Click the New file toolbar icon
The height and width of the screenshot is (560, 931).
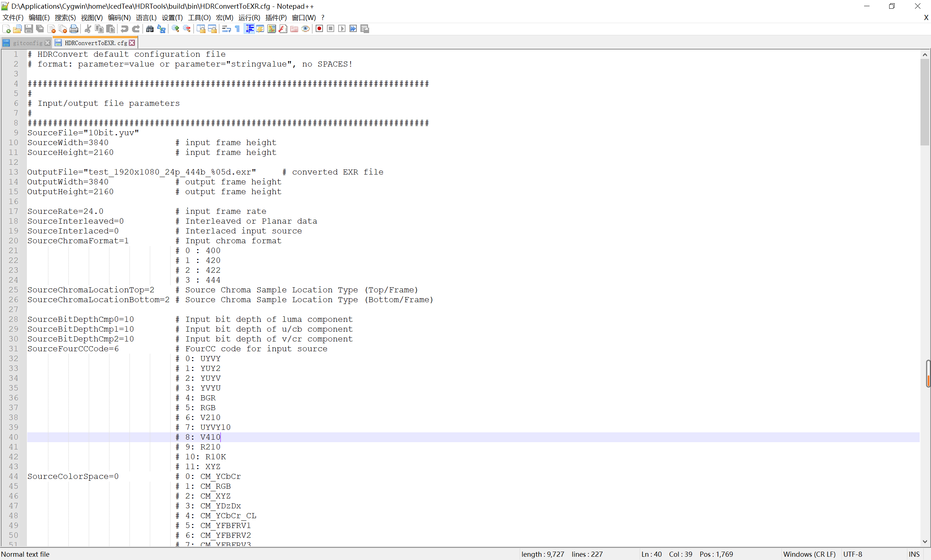7,29
